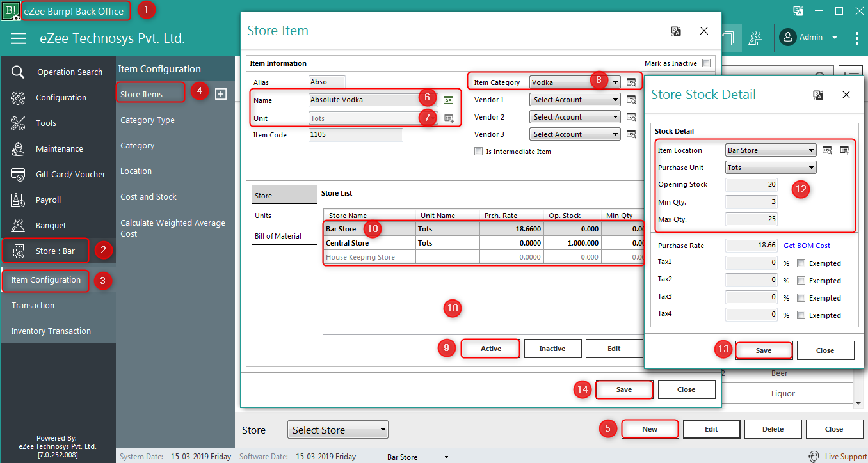This screenshot has width=868, height=463.
Task: Click the New button in bottom bar
Action: [x=650, y=429]
